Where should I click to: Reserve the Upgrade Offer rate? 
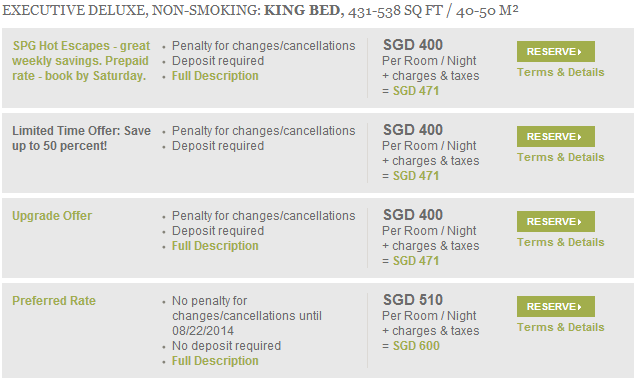click(x=556, y=222)
